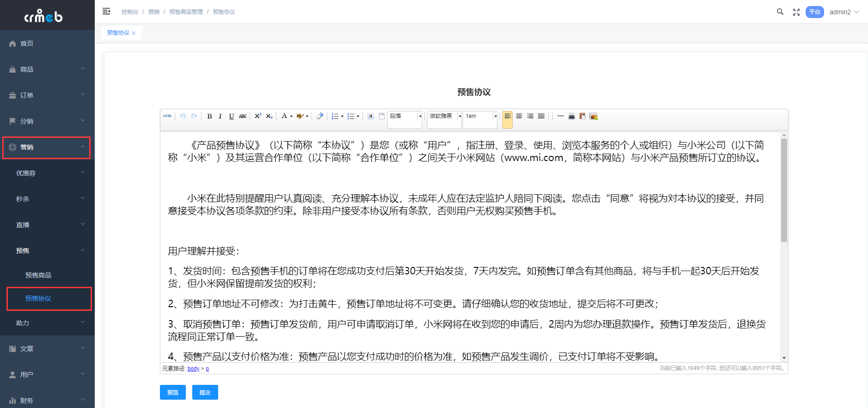Screen dimensions: 868x408
Task: Go to 首页 in sidebar
Action: pyautogui.click(x=47, y=43)
